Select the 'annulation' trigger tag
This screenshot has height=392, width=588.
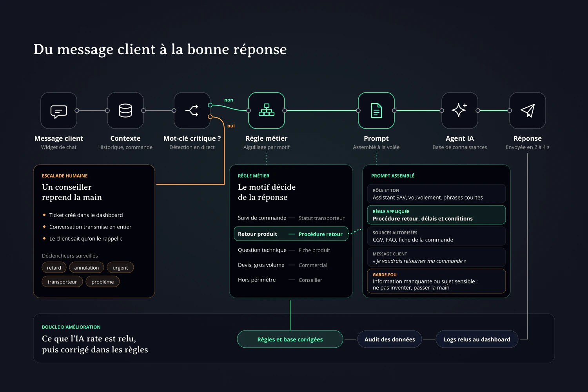pyautogui.click(x=87, y=268)
